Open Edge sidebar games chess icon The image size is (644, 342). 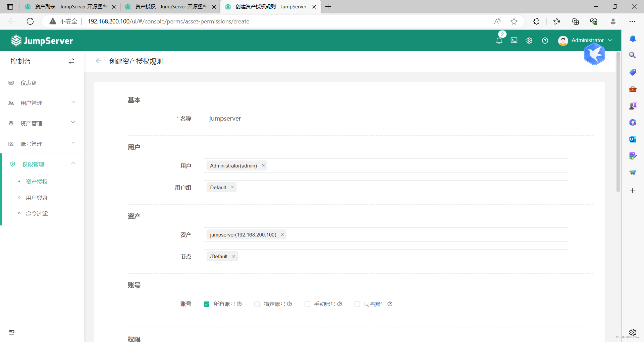click(633, 106)
